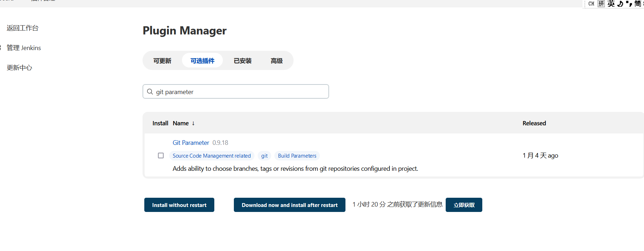Open 更新中心 in sidebar
Viewport: 644px width, 251px height.
point(20,68)
